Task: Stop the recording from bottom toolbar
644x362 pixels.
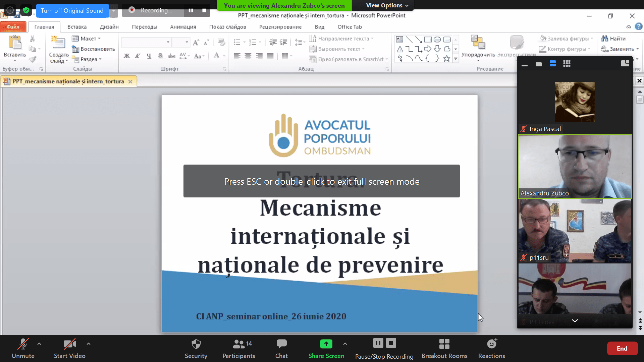Action: tap(391, 343)
